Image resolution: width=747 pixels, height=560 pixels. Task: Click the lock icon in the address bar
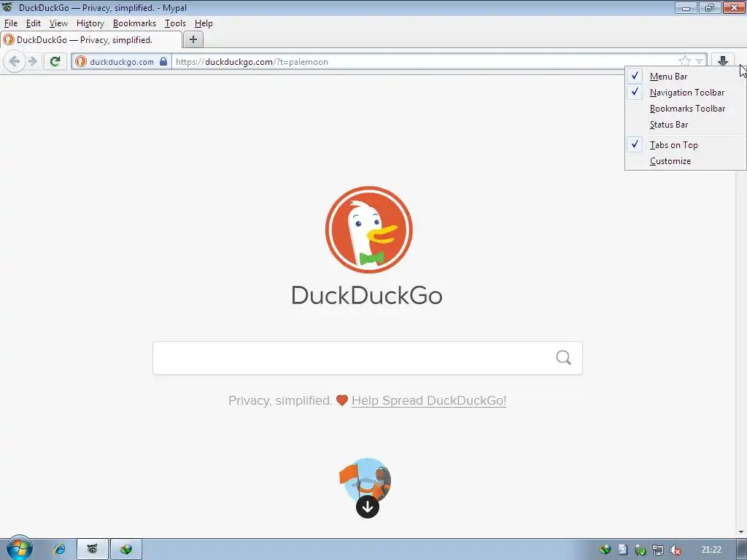pyautogui.click(x=163, y=61)
